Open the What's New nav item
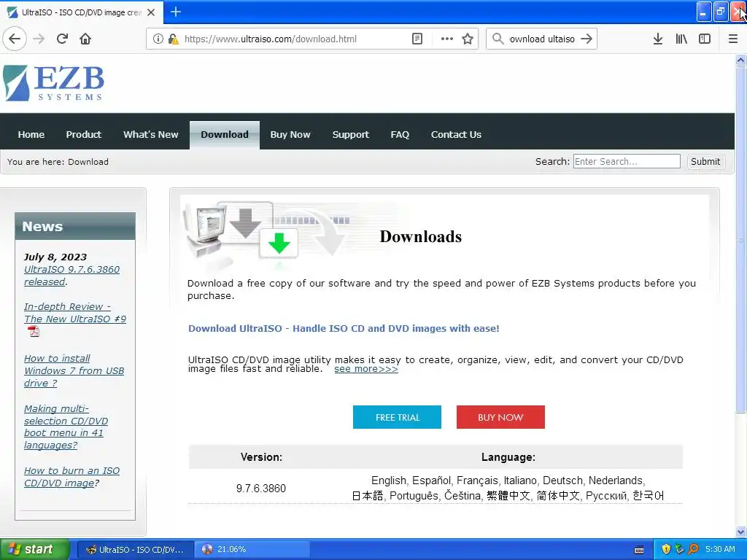Viewport: 747px width, 560px height. point(150,135)
